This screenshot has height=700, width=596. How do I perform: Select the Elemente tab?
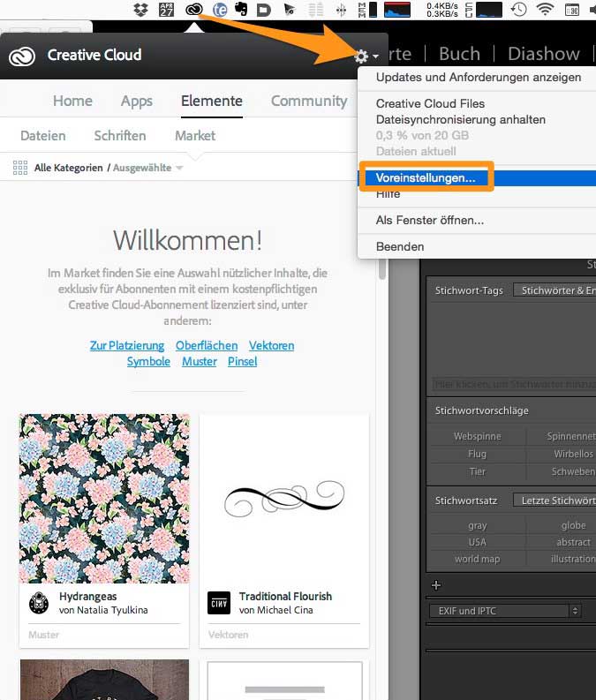[212, 101]
